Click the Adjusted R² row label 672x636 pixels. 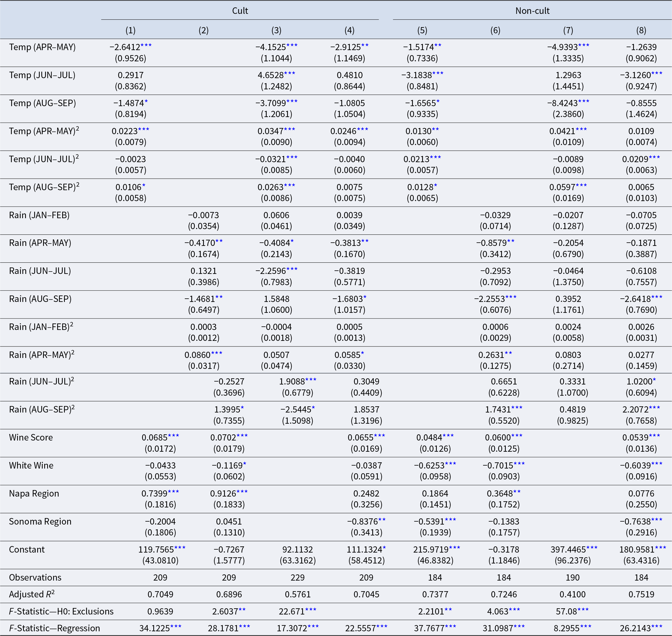click(x=32, y=594)
